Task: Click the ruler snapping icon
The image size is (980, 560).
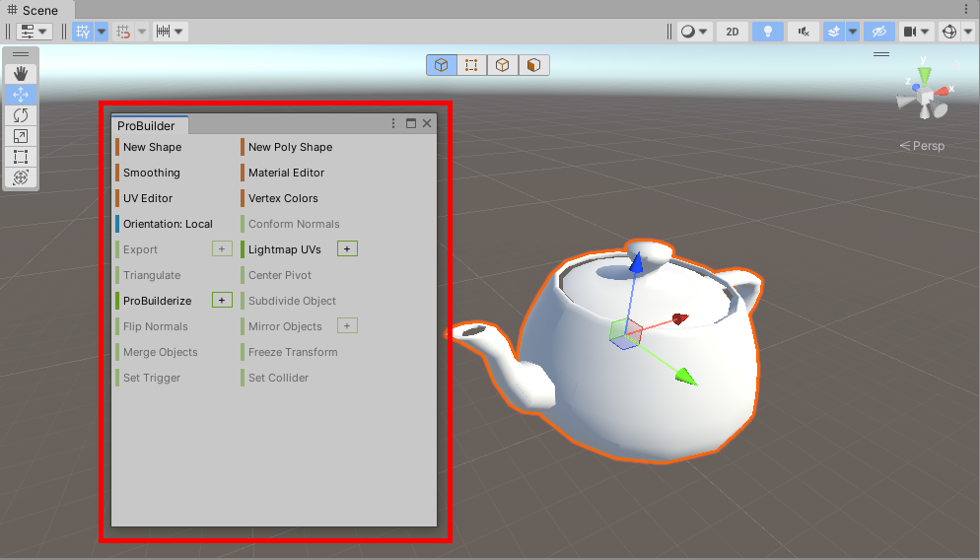Action: coord(163,32)
